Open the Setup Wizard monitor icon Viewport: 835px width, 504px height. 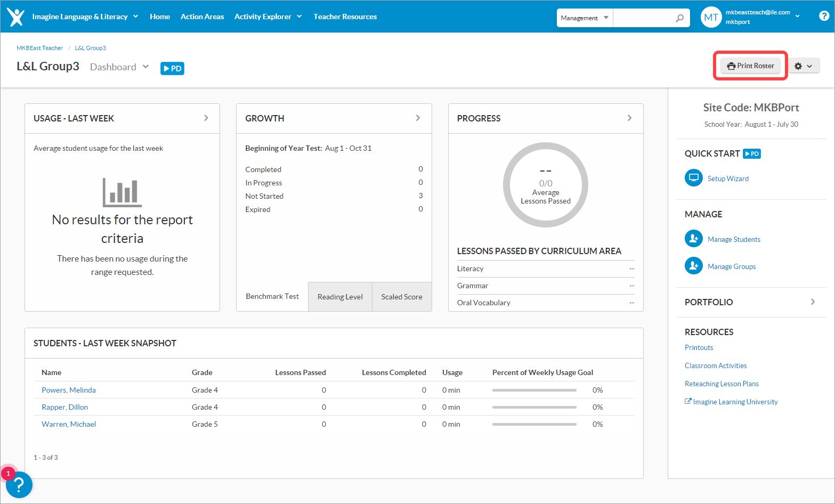point(693,178)
